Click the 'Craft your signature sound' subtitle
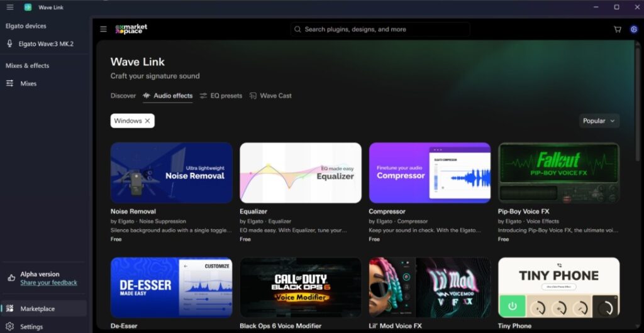The width and height of the screenshot is (644, 333). [155, 76]
